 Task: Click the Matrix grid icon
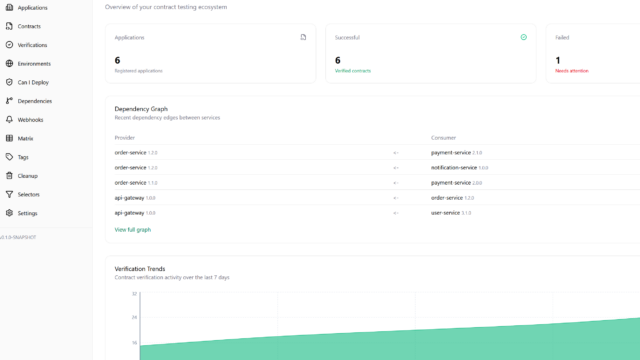point(9,138)
